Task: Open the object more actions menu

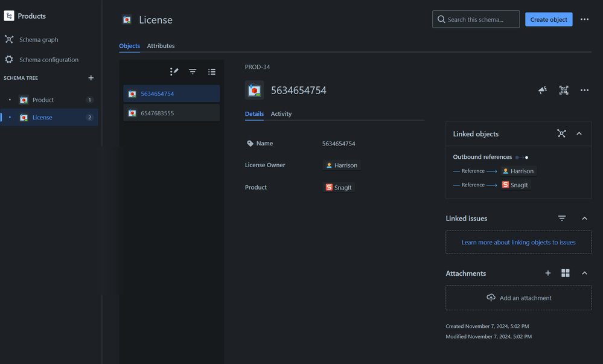Action: [584, 90]
